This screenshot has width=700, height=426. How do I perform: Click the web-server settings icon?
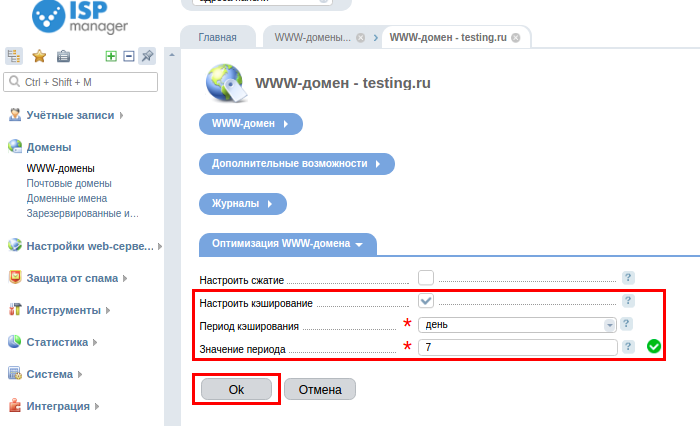pyautogui.click(x=15, y=245)
